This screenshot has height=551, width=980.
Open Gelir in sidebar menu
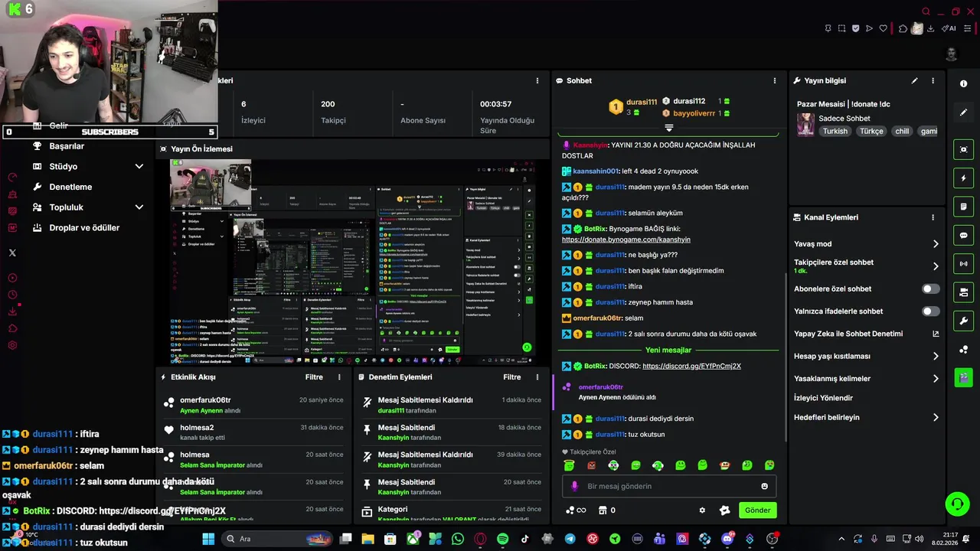click(x=58, y=126)
